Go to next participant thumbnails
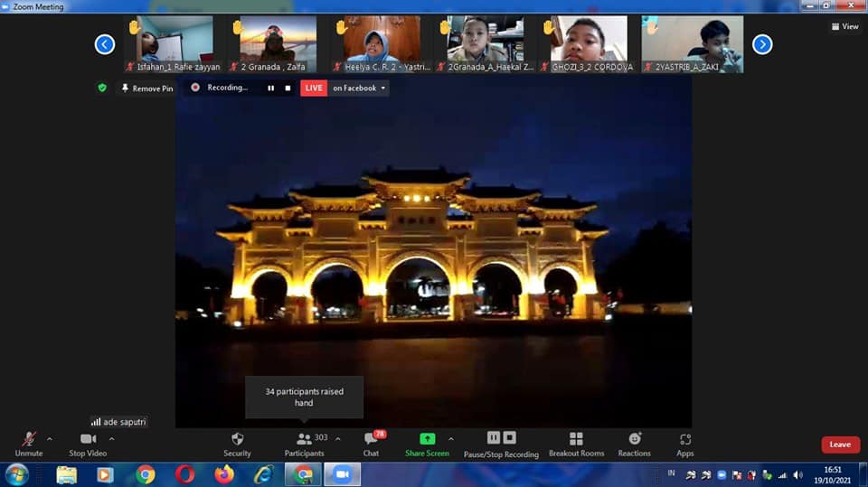 click(x=762, y=44)
